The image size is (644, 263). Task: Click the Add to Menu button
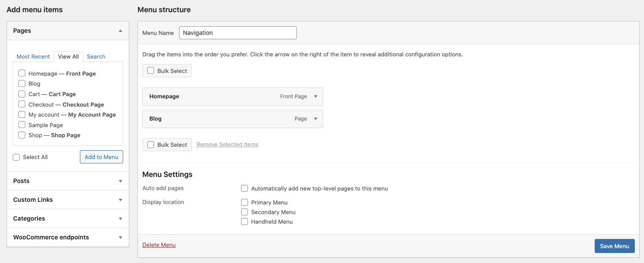(101, 157)
